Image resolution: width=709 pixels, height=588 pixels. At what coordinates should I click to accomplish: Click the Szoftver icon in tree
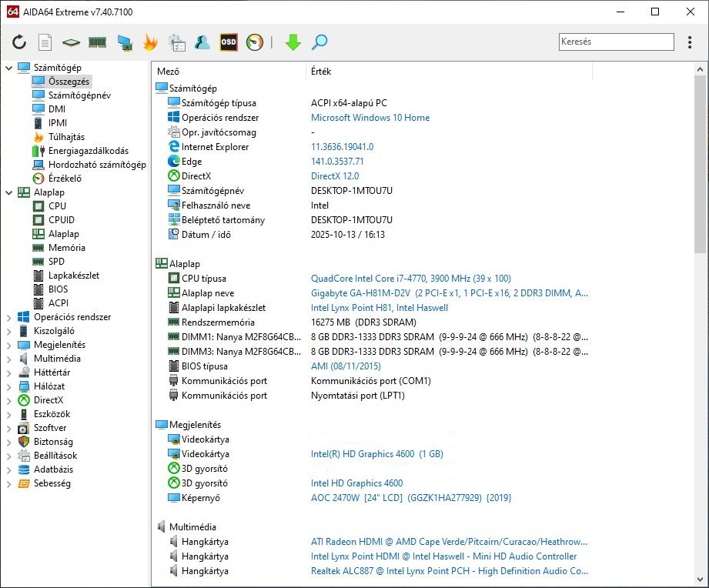24,428
